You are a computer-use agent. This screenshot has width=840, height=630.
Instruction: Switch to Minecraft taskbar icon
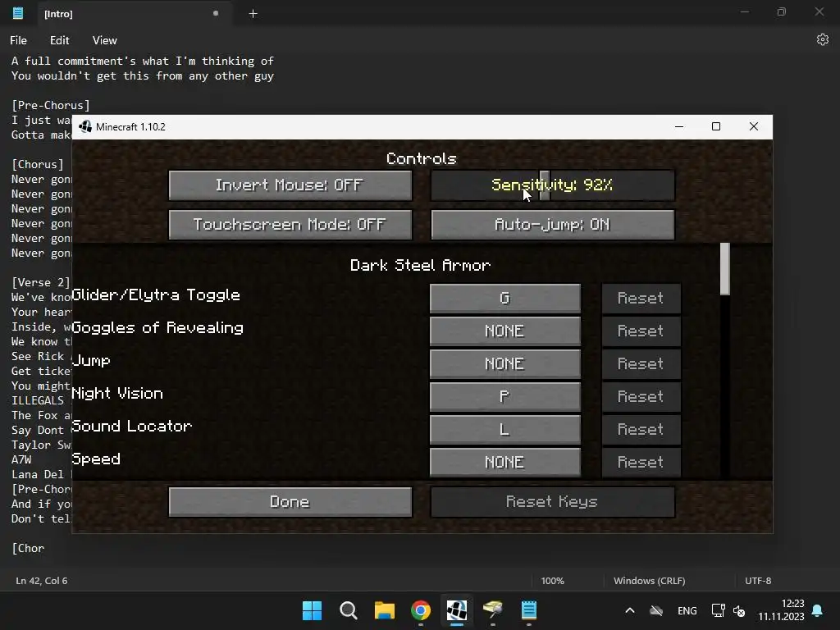pyautogui.click(x=456, y=610)
